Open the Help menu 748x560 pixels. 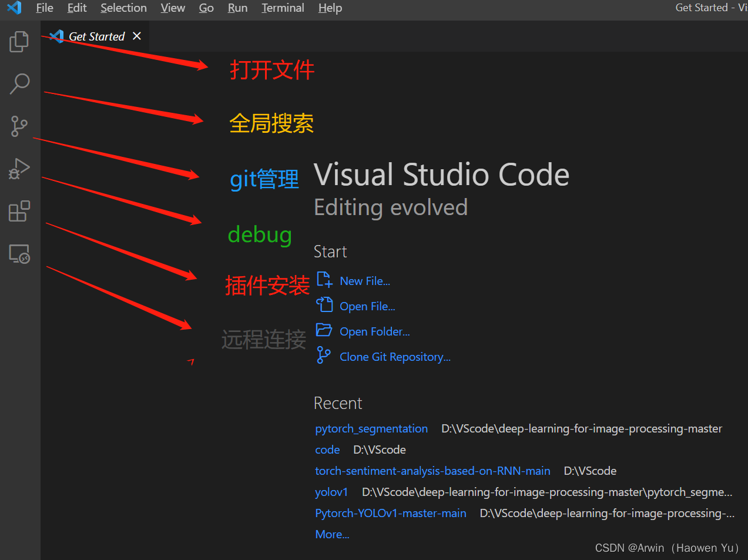330,8
